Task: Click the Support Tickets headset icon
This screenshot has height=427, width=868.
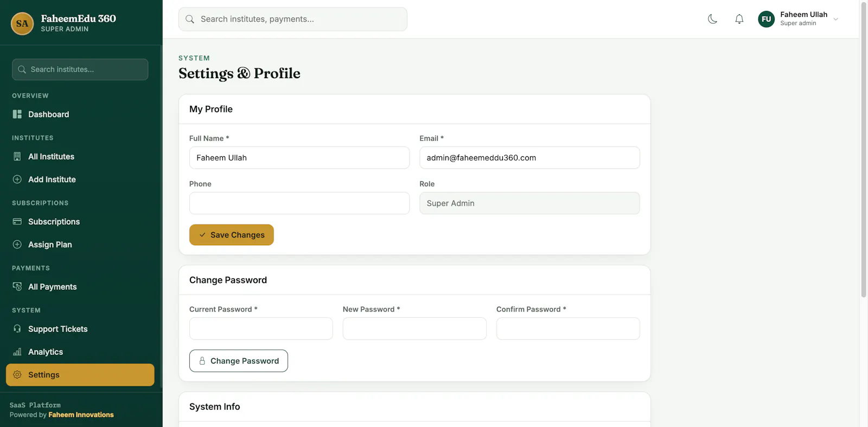Action: 17,329
